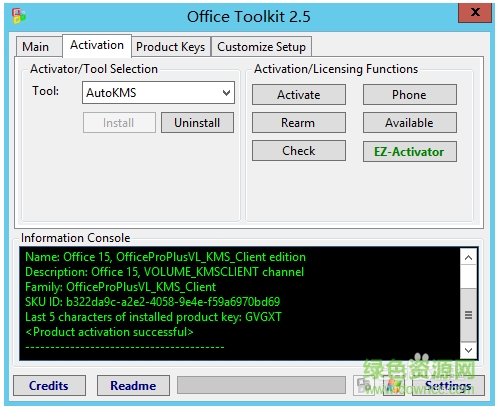Click the 'Last 5 characters' product key line

153,317
